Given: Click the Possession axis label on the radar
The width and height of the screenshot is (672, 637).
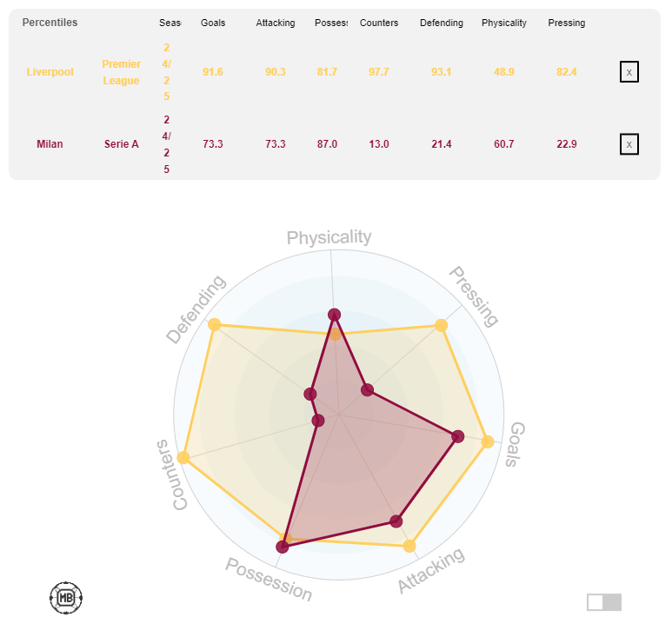Looking at the screenshot, I should point(269,579).
